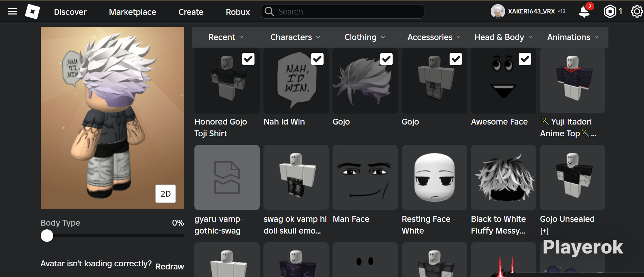The height and width of the screenshot is (277, 644).
Task: Click the gyaru-vamp-gothic-swag title
Action: [219, 225]
